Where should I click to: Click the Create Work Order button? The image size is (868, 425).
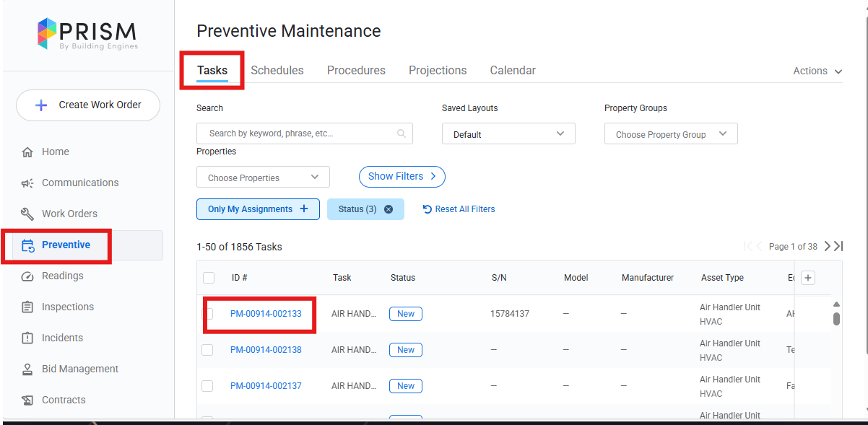[x=88, y=105]
